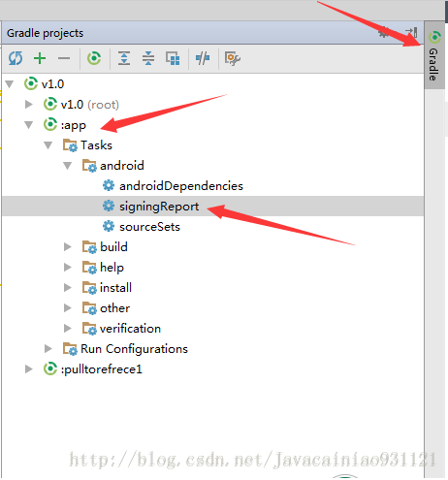Select the androidDependencies task
The image size is (448, 480).
tap(181, 186)
